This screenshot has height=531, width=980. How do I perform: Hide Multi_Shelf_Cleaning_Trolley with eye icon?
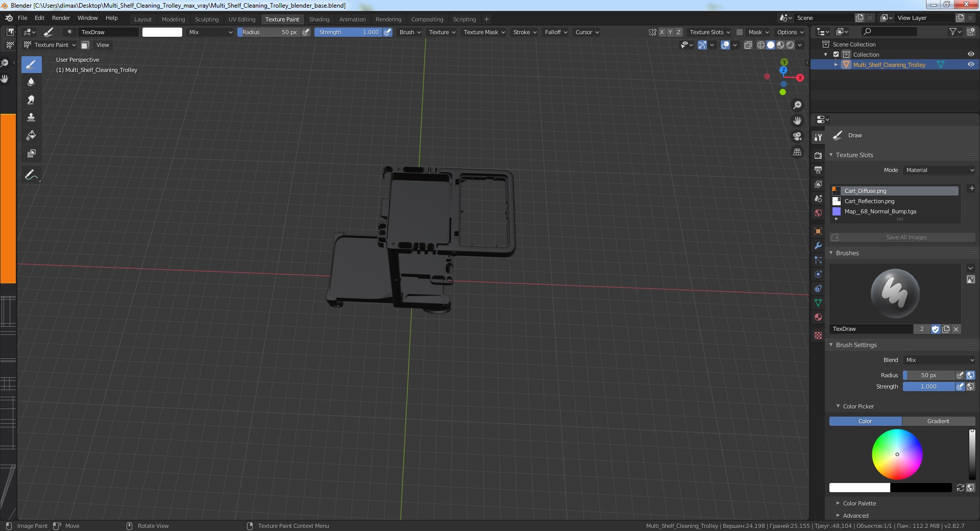click(971, 64)
